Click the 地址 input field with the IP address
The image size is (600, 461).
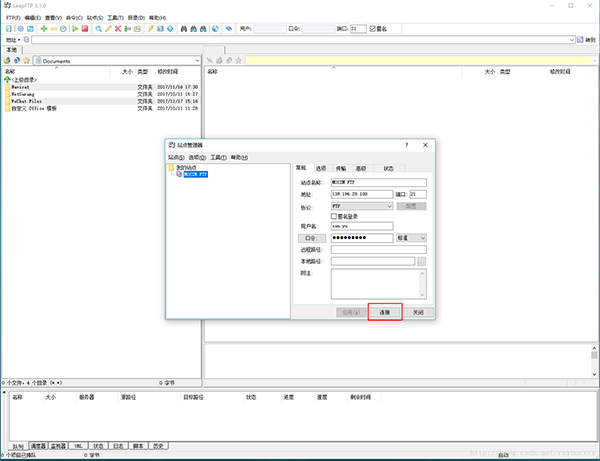click(361, 194)
